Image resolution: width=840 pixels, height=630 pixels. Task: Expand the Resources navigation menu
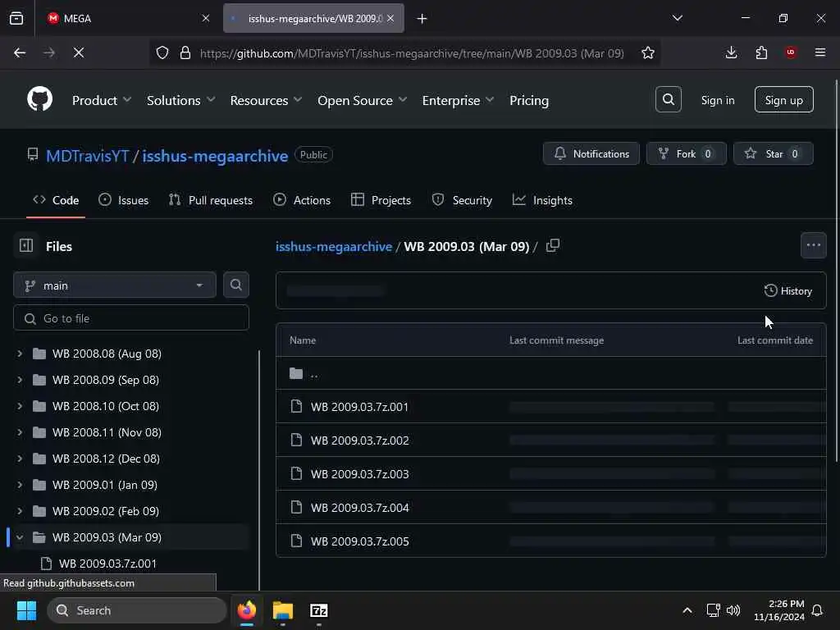(x=266, y=100)
